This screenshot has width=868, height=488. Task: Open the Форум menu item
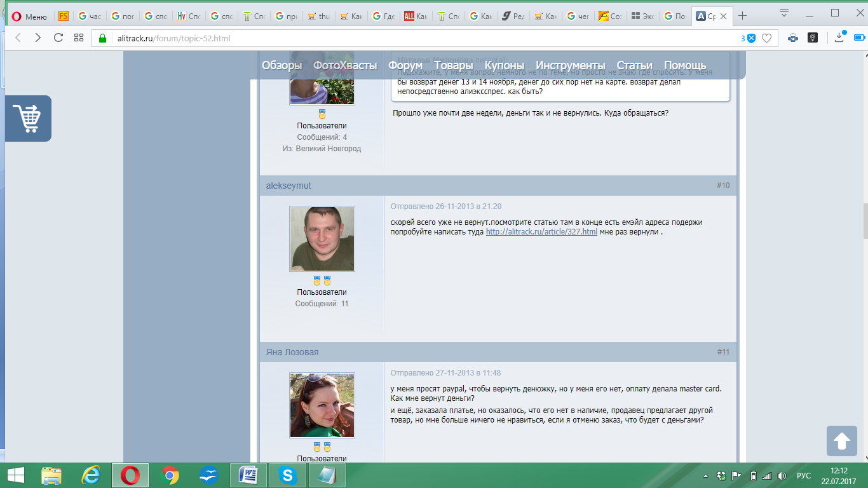click(405, 65)
